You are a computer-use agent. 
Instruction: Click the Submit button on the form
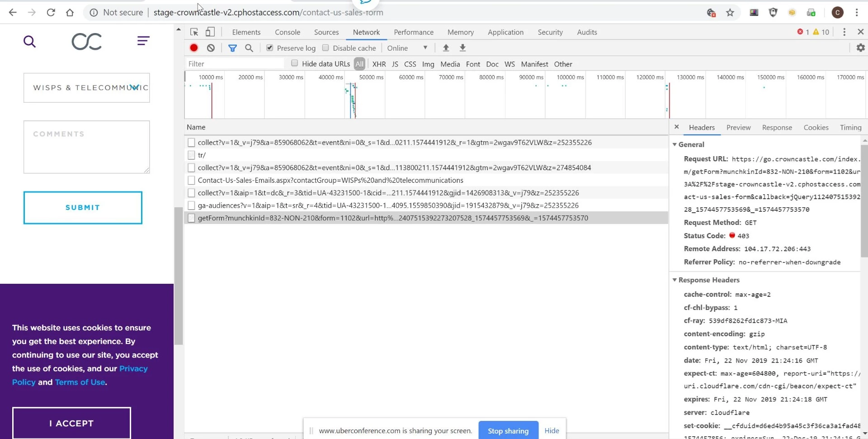click(x=83, y=208)
